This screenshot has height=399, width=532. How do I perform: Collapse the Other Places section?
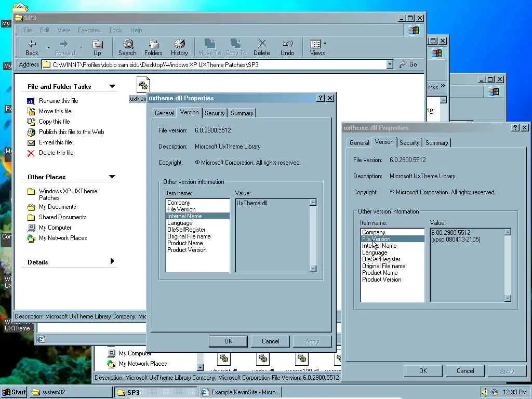point(112,177)
